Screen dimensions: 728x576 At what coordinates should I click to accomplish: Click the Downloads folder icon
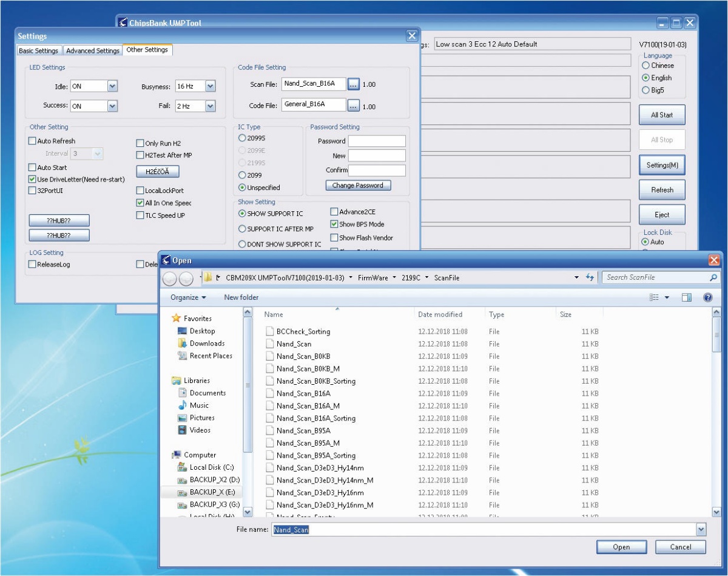tap(182, 344)
